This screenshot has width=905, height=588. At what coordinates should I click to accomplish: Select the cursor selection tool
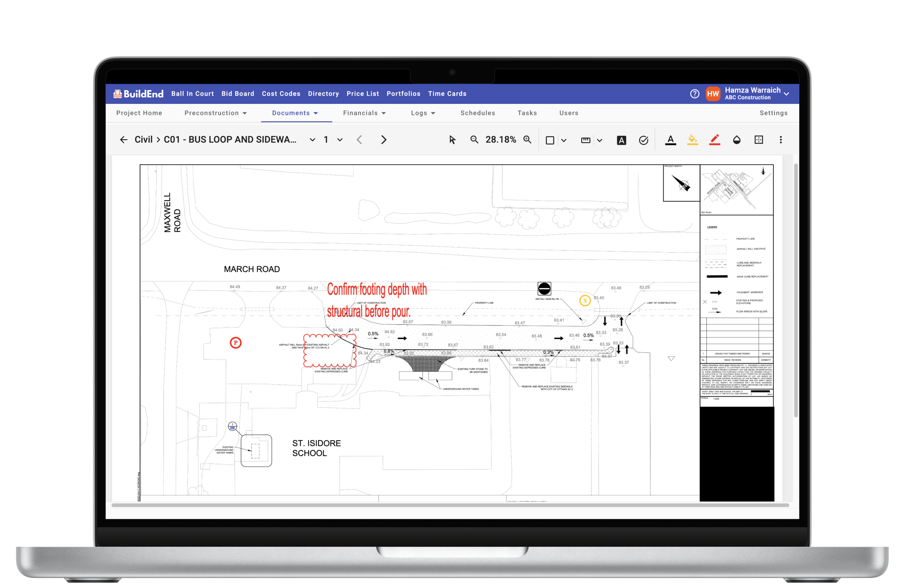click(x=452, y=140)
